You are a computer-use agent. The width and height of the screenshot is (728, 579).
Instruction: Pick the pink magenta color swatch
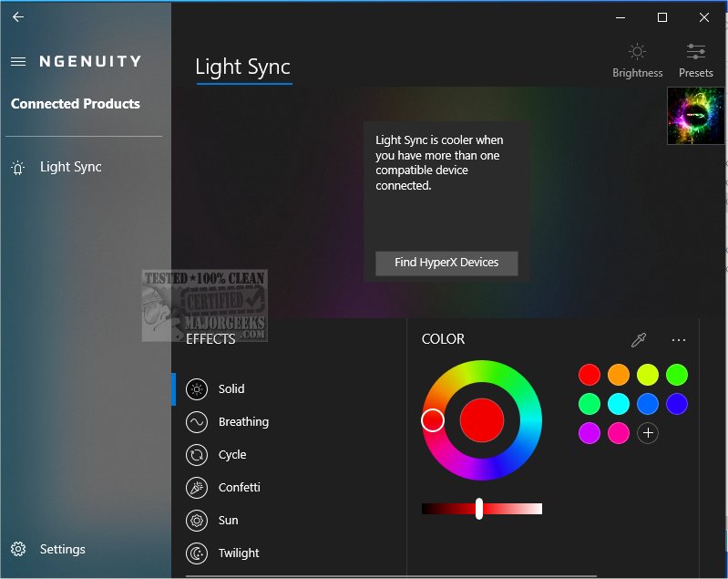point(619,433)
